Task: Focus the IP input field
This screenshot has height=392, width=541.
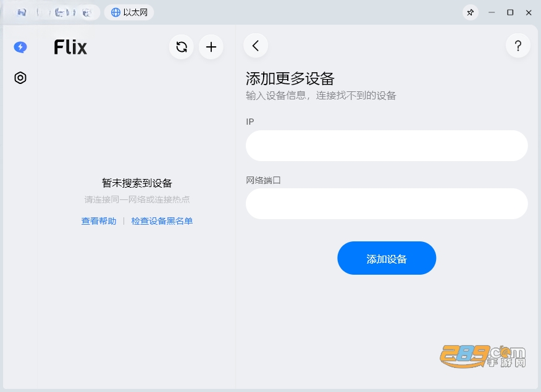Action: pos(387,146)
